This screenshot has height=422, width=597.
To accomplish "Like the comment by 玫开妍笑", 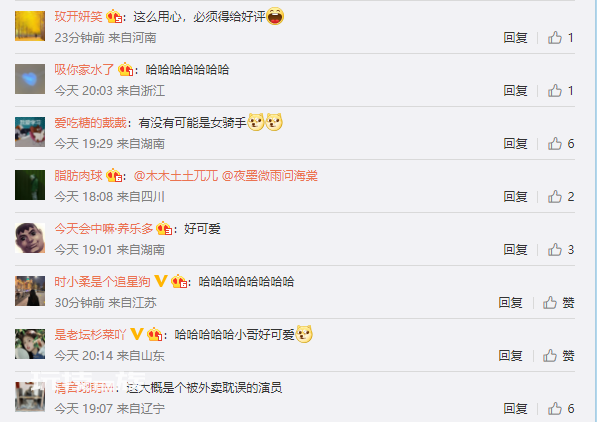I will 560,38.
